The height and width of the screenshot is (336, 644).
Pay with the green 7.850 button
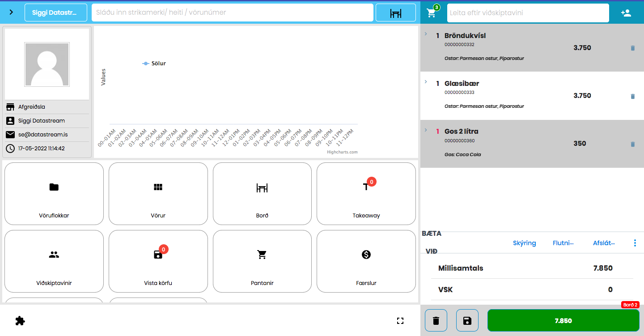pos(563,320)
